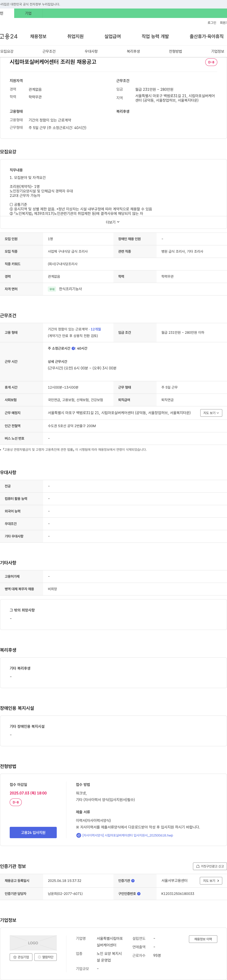Image resolution: width=227 pixels, height=980 pixels.
Task: Open the 직업 능력 개발 menu
Action: point(155,37)
